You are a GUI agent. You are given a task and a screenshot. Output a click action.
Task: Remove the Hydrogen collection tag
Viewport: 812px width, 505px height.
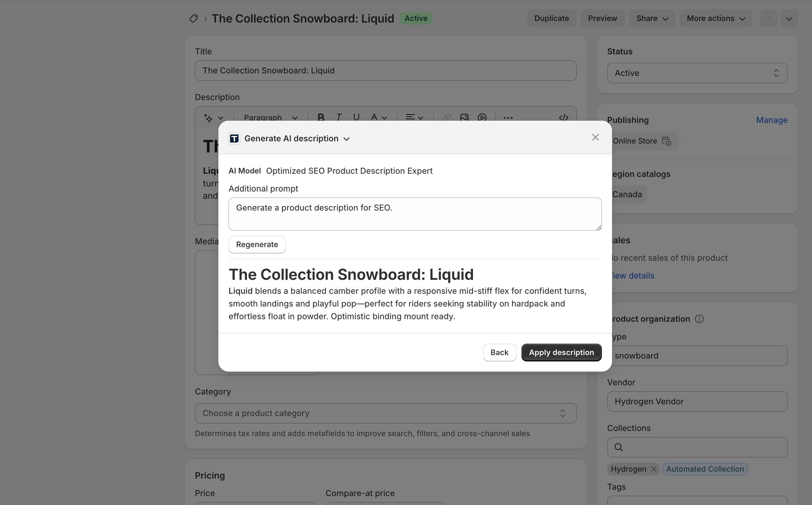click(654, 469)
